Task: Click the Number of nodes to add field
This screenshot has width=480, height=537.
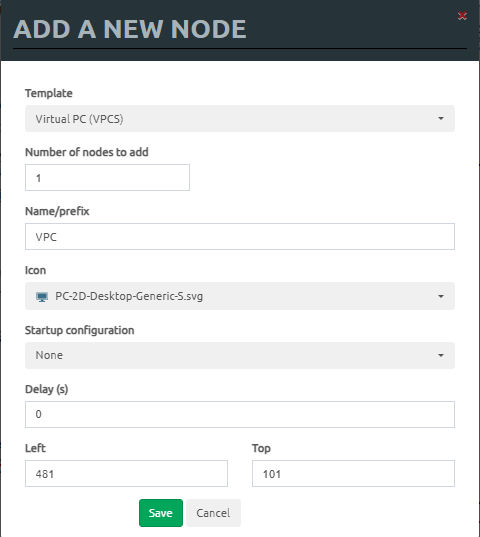Action: (x=107, y=177)
